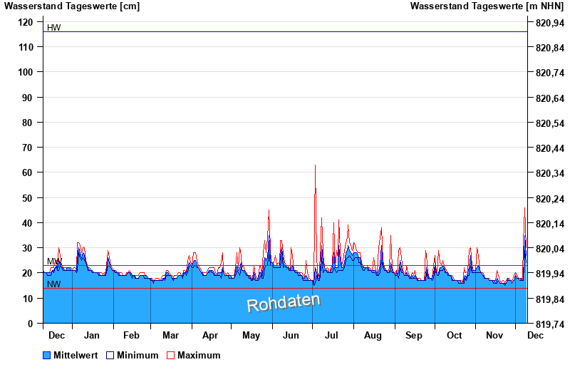Click the MW label at the green line
The height and width of the screenshot is (392, 570).
pos(54,262)
